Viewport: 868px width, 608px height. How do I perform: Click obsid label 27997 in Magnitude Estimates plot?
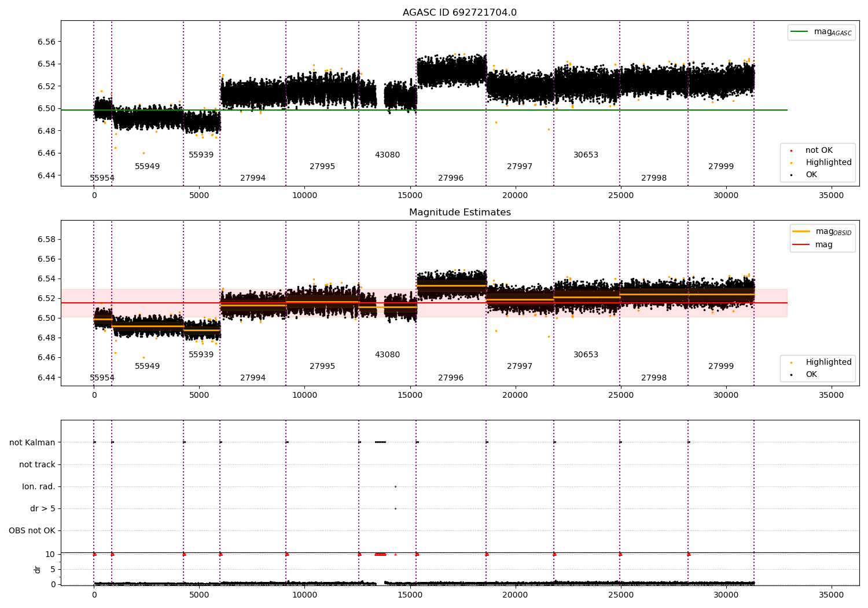coord(520,367)
